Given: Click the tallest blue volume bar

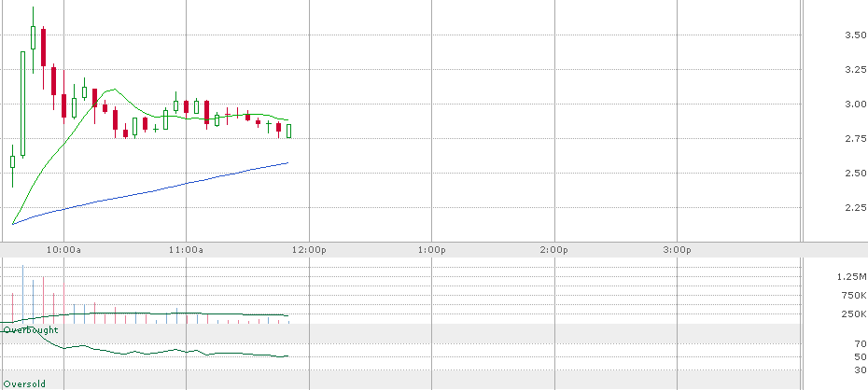Looking at the screenshot, I should [x=22, y=293].
